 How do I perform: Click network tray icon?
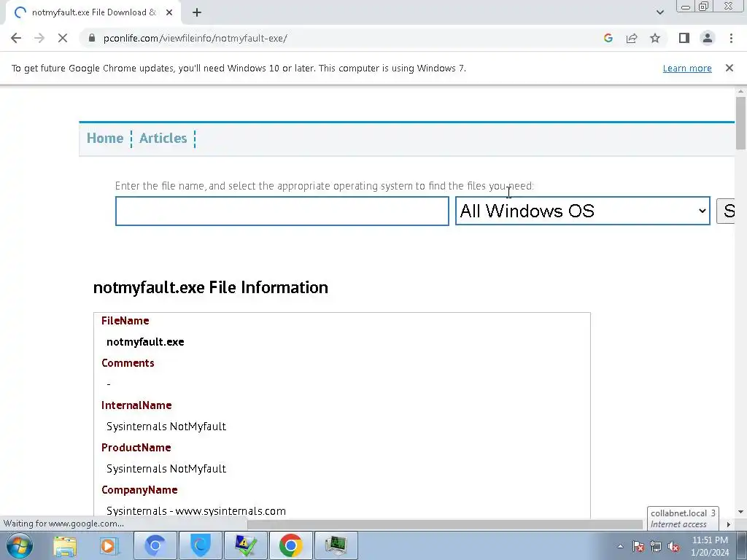pos(656,546)
